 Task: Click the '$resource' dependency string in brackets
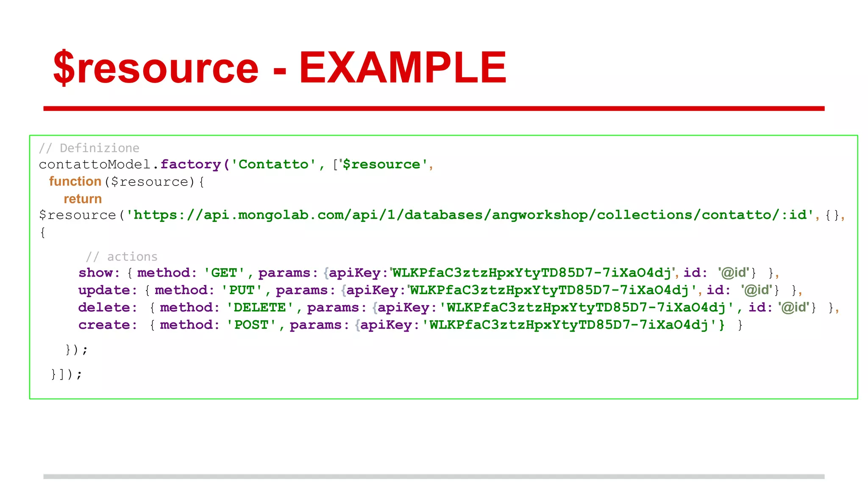pos(383,164)
